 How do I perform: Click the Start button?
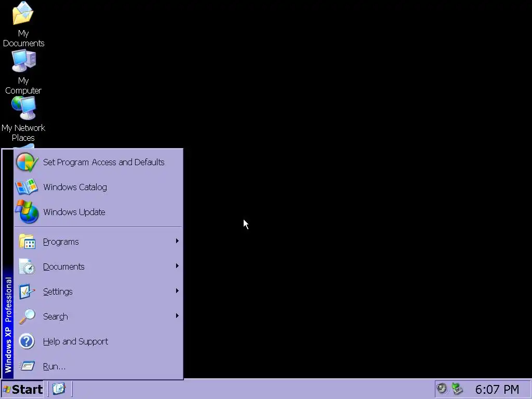coord(22,389)
